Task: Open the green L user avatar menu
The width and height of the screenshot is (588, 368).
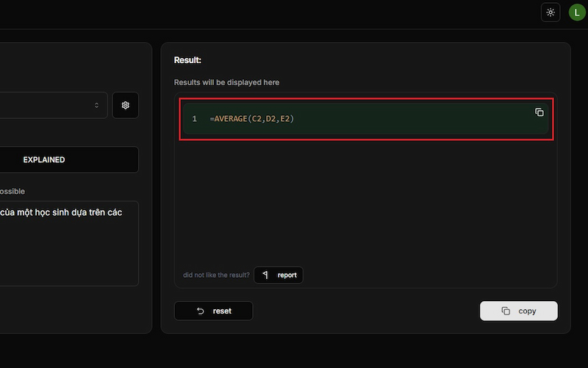Action: pos(576,12)
